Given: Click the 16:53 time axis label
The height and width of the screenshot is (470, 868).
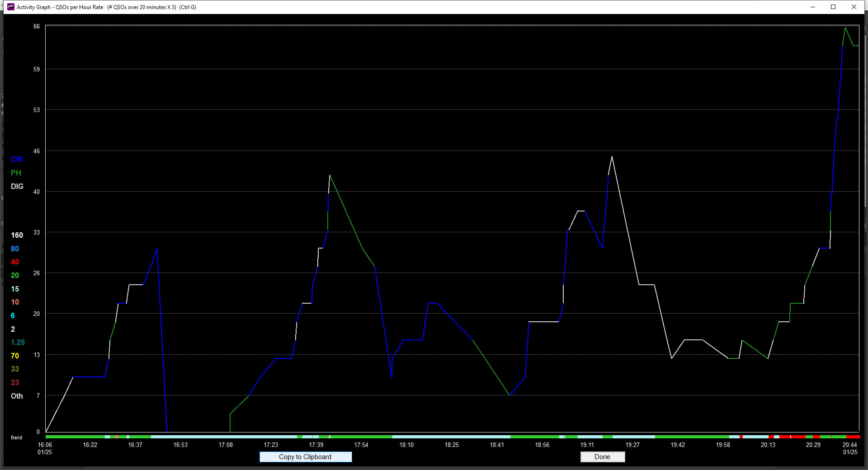Looking at the screenshot, I should point(180,445).
